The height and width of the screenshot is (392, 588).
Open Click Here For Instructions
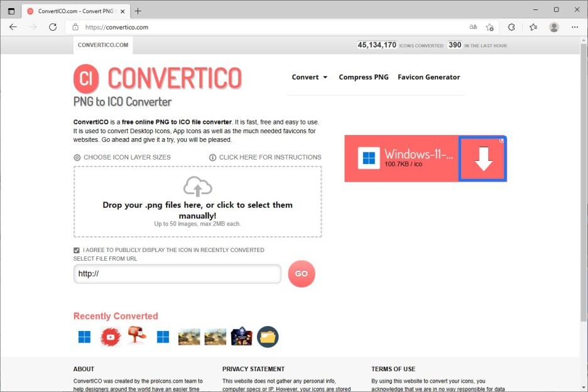click(270, 157)
